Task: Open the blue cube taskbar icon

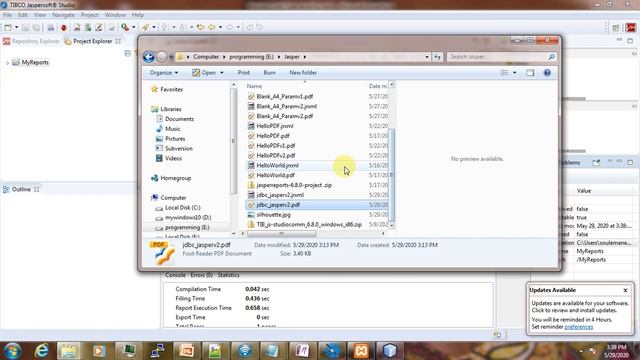Action: click(x=390, y=351)
